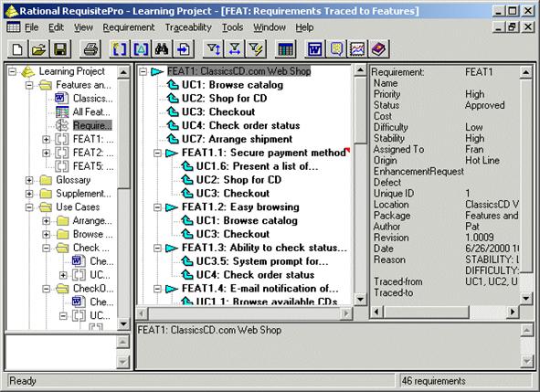The image size is (540, 392).
Task: Click the 46 requirements status text
Action: click(434, 381)
